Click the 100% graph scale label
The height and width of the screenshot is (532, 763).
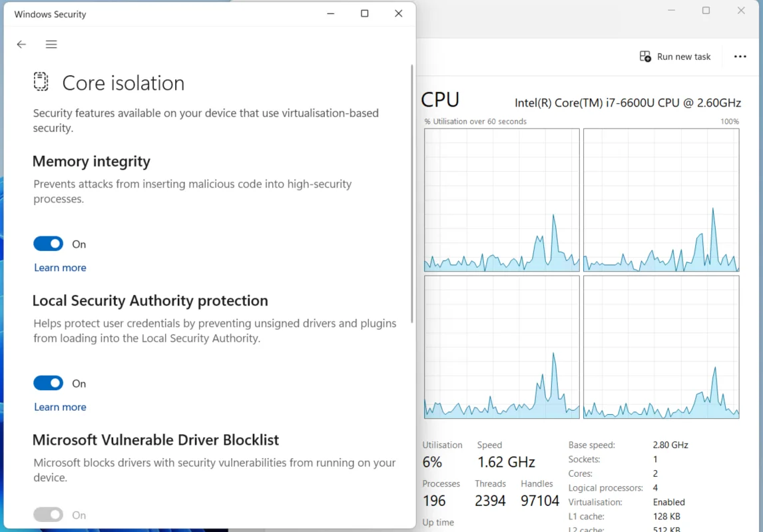pyautogui.click(x=730, y=121)
